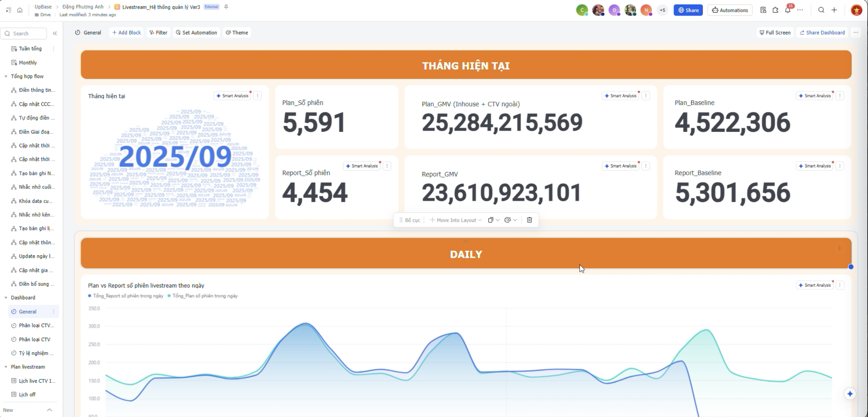868x417 pixels.
Task: Click the Add Block button
Action: (126, 33)
